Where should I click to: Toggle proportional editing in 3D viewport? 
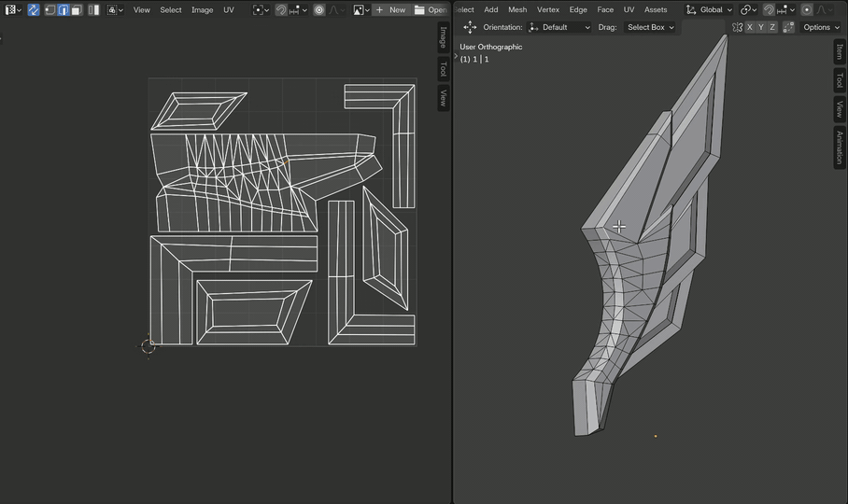point(807,9)
